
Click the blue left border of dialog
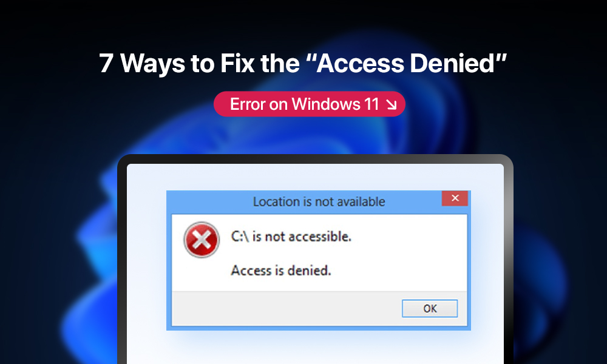[x=169, y=271]
